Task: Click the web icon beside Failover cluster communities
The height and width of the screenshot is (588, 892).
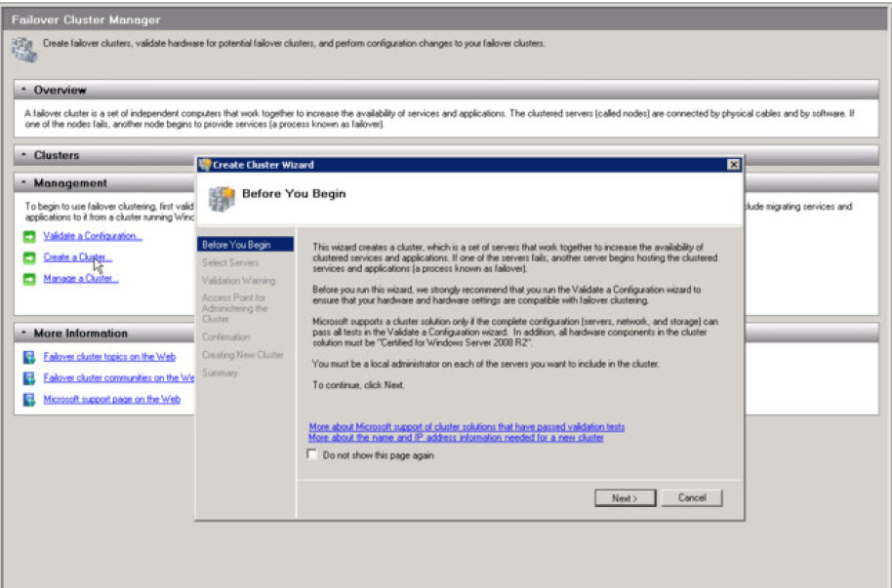Action: (29, 378)
